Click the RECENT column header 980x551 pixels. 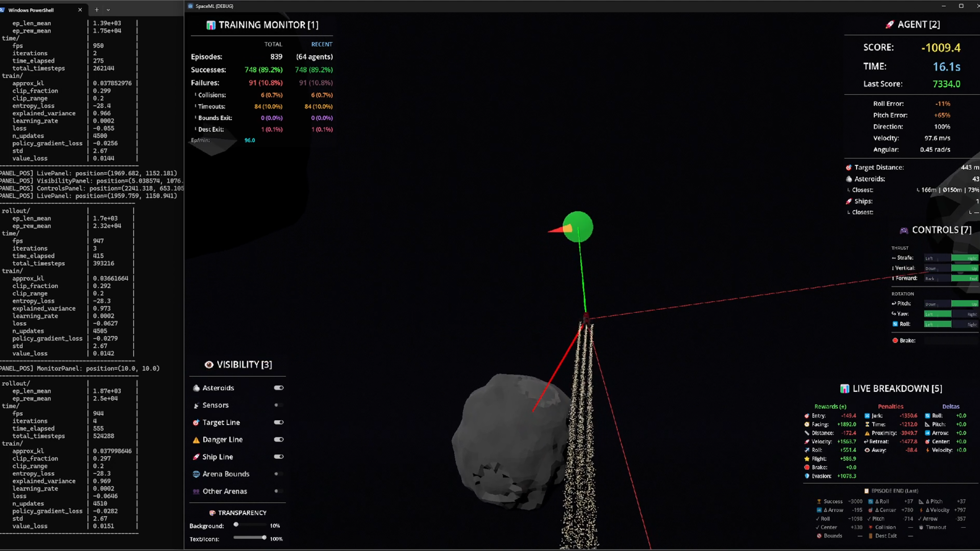click(x=322, y=44)
